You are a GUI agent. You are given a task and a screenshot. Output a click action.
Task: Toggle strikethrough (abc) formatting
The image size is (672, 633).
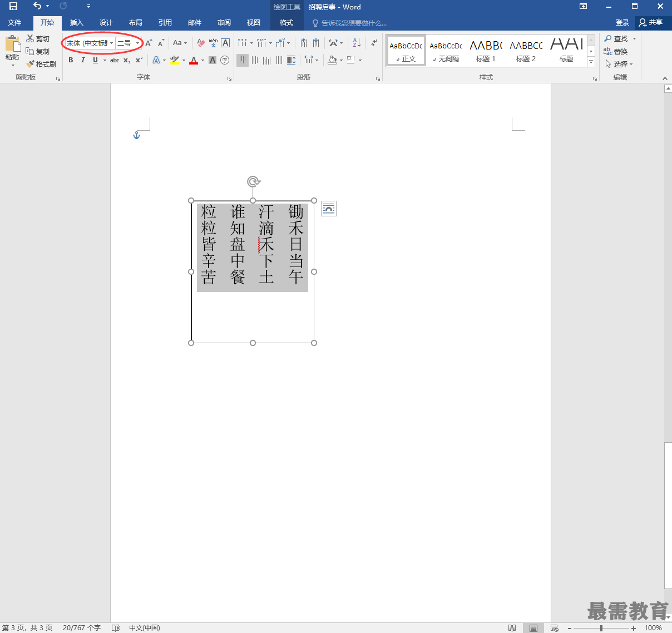[x=115, y=60]
